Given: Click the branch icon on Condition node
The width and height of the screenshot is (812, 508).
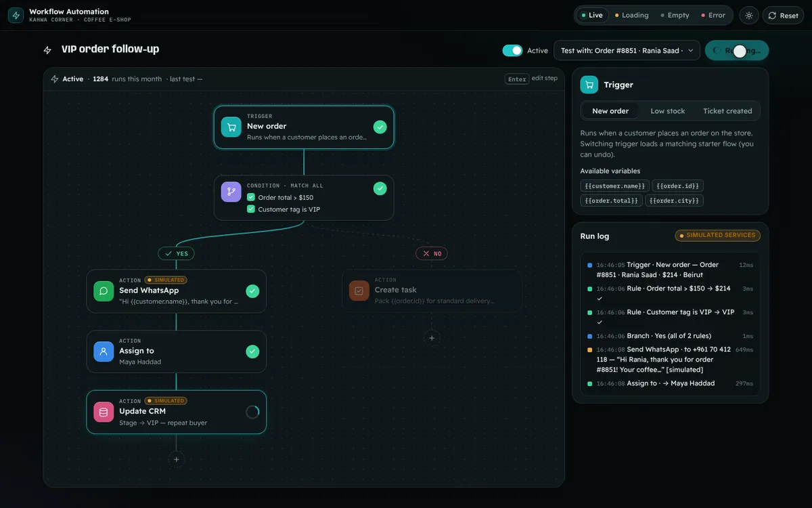Looking at the screenshot, I should pyautogui.click(x=231, y=192).
